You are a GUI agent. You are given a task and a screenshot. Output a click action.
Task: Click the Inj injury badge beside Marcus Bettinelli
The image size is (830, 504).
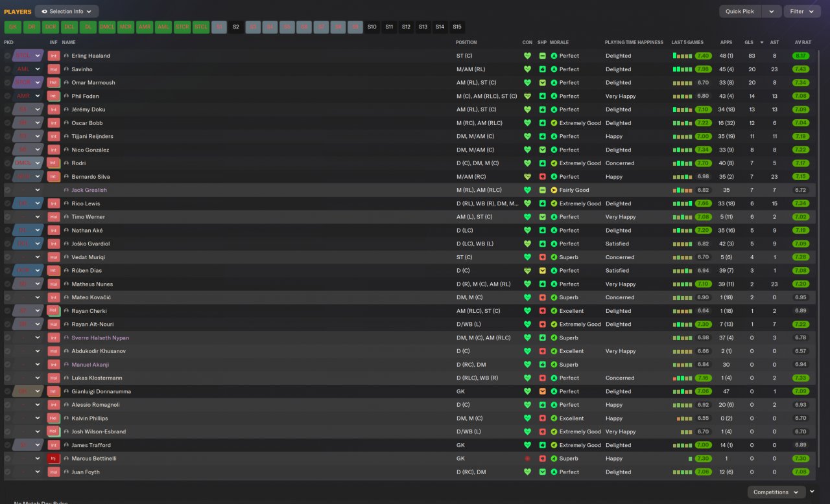pyautogui.click(x=54, y=459)
